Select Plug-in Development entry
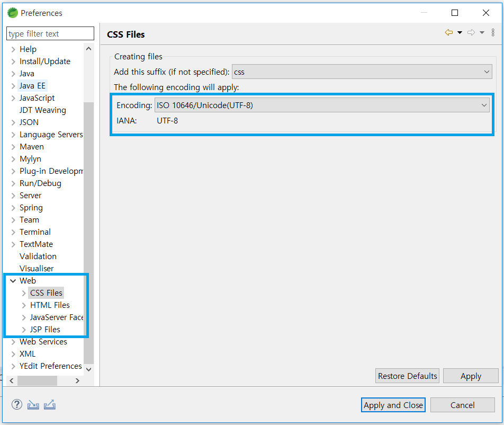Viewport: 504px width, 425px height. click(51, 171)
